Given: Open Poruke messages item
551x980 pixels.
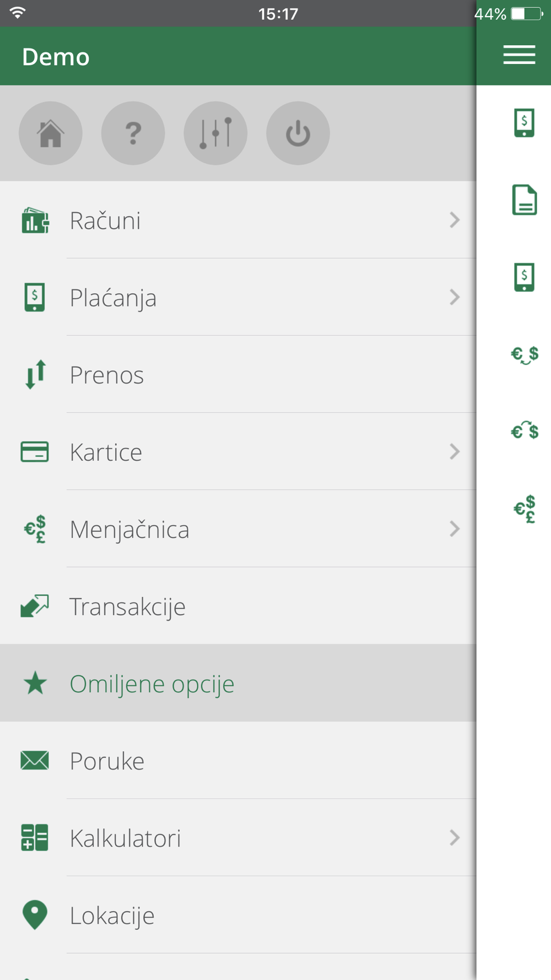Looking at the screenshot, I should 107,761.
